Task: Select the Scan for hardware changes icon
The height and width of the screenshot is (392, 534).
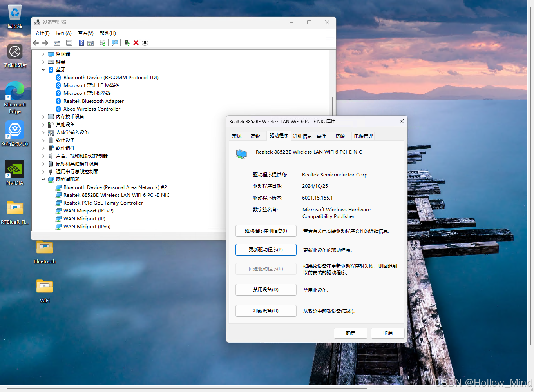Action: (114, 43)
